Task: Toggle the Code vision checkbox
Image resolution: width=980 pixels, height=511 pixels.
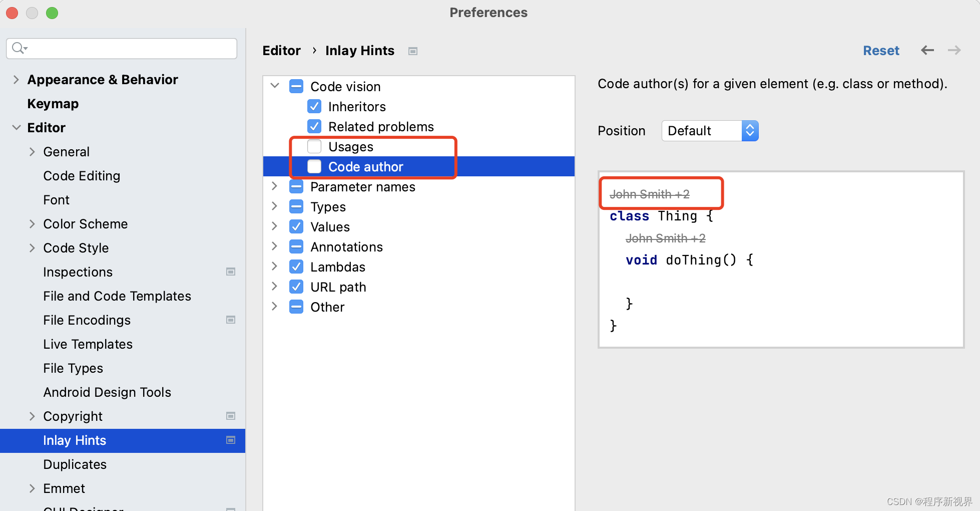Action: tap(296, 86)
